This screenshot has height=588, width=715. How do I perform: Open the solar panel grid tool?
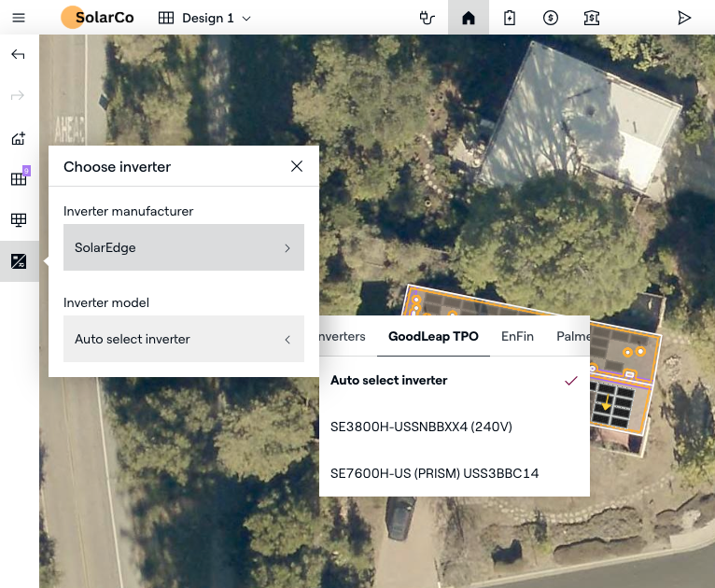[19, 179]
